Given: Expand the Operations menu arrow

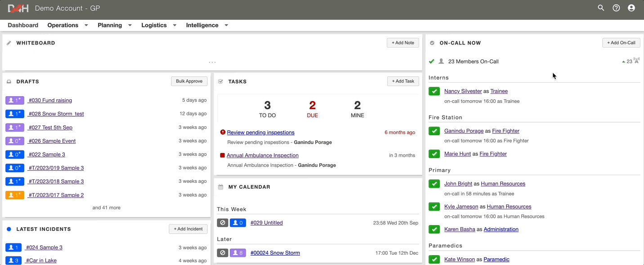Looking at the screenshot, I should 86,25.
